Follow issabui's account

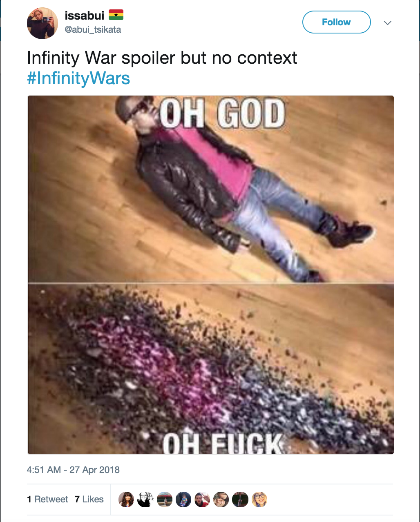point(336,22)
